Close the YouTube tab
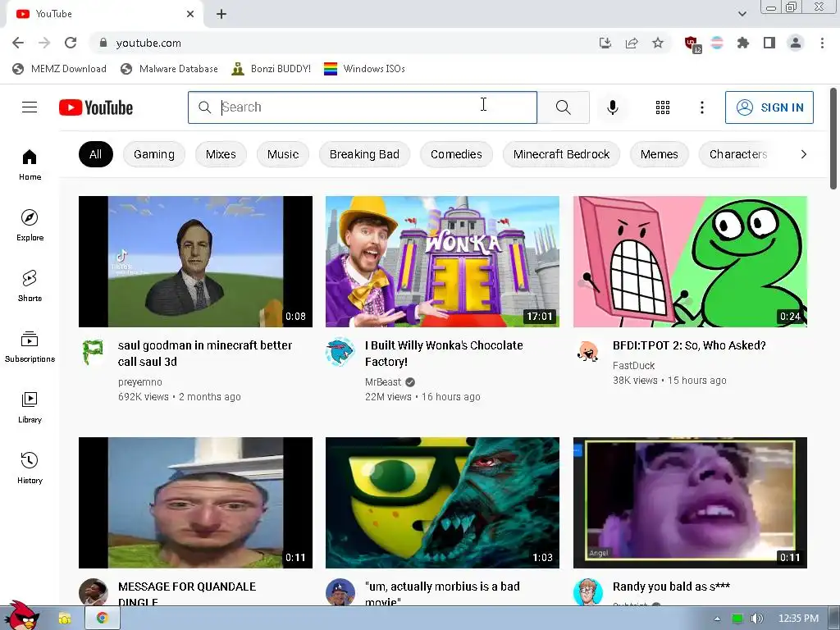Screen dimensions: 840x630 190,14
